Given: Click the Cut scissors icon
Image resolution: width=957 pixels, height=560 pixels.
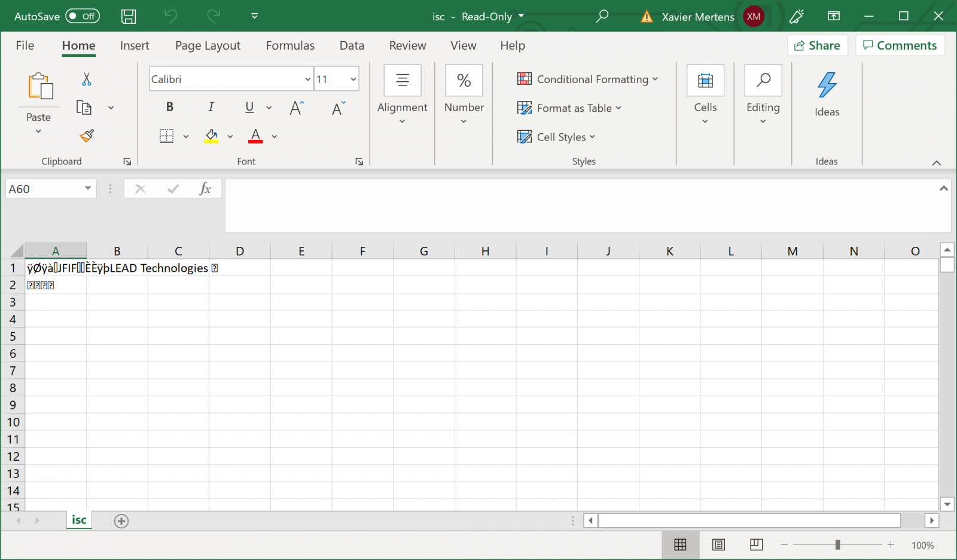Looking at the screenshot, I should 87,79.
